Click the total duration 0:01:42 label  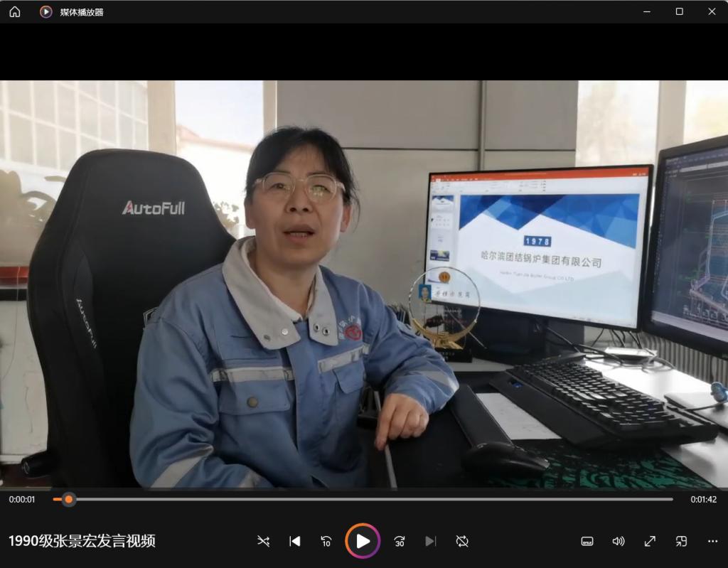pos(703,500)
